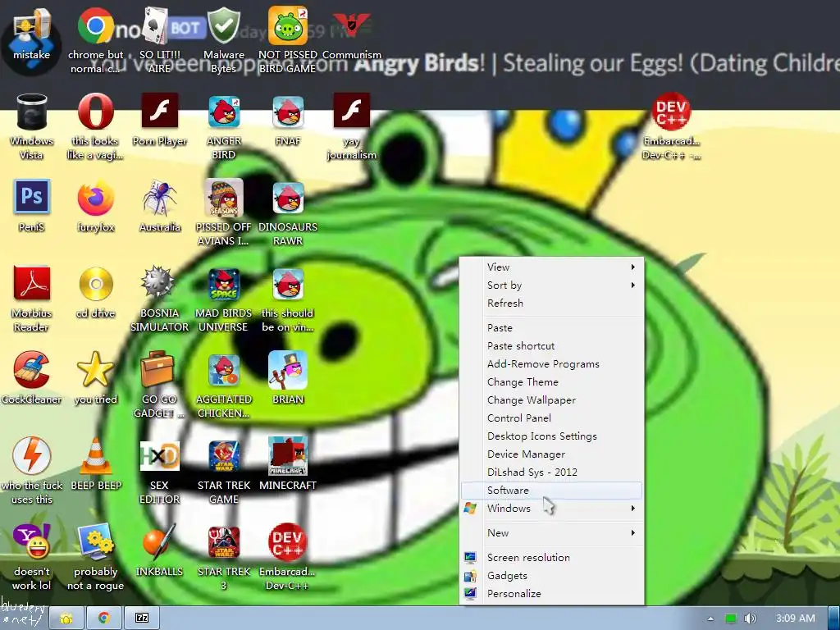Open Device Manager from context menu
The height and width of the screenshot is (630, 840).
pyautogui.click(x=552, y=454)
